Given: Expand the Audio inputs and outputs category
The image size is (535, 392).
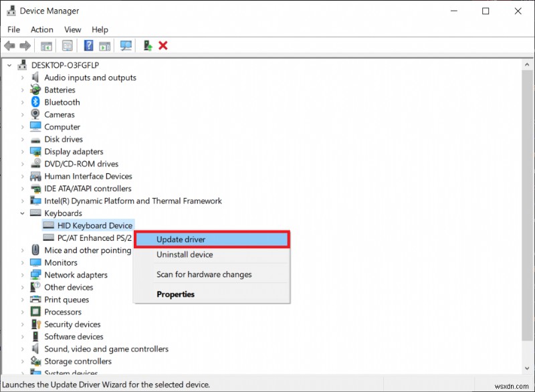Looking at the screenshot, I should click(23, 78).
